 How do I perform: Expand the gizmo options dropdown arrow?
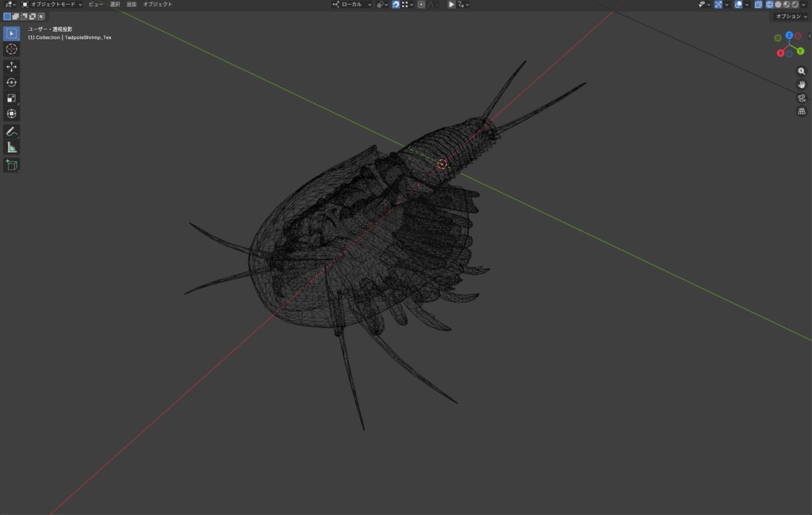[x=727, y=4]
